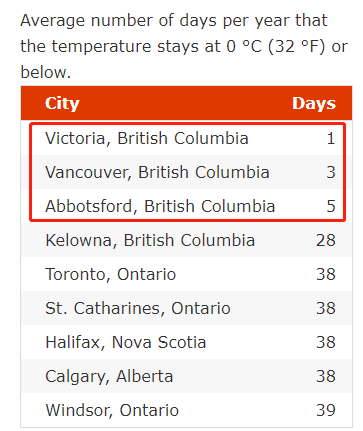Select the St. Catharines, Ontario row
The width and height of the screenshot is (363, 431).
186,308
